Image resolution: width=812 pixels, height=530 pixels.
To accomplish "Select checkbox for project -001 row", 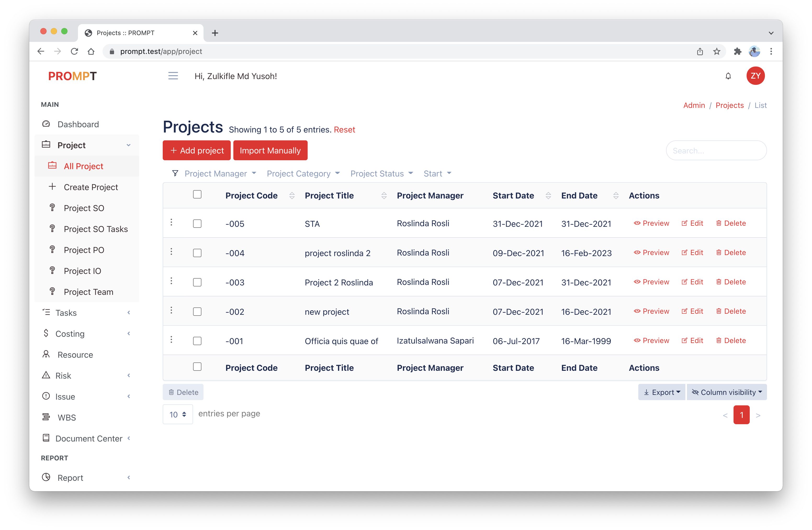I will point(197,341).
